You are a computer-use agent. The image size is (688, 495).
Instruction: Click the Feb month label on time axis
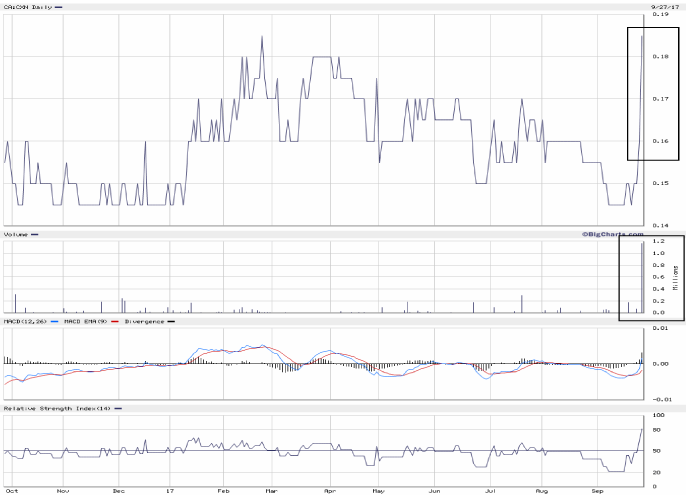tap(224, 491)
